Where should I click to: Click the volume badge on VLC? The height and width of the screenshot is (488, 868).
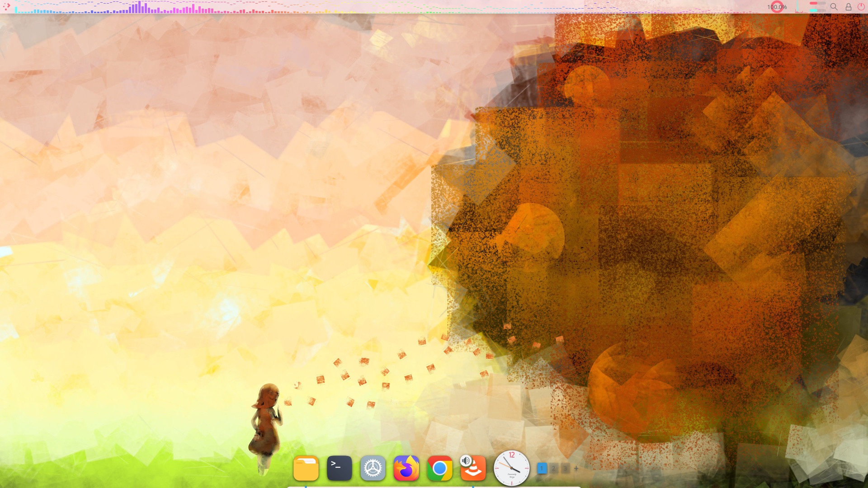pyautogui.click(x=466, y=461)
